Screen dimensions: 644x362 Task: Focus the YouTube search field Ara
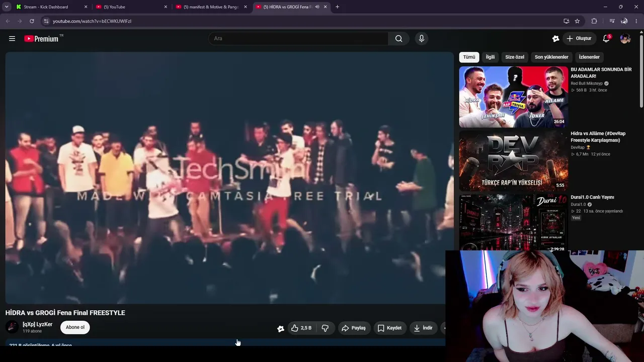point(298,39)
